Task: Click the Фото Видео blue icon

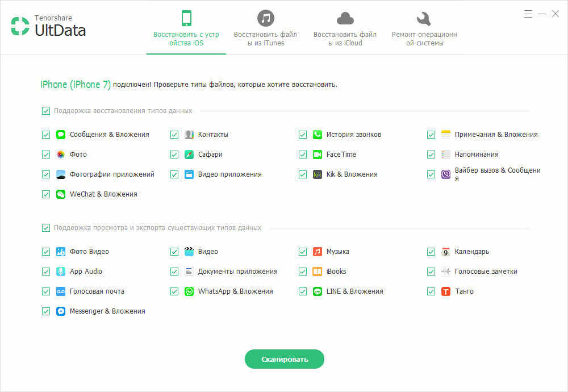Action: pos(61,252)
